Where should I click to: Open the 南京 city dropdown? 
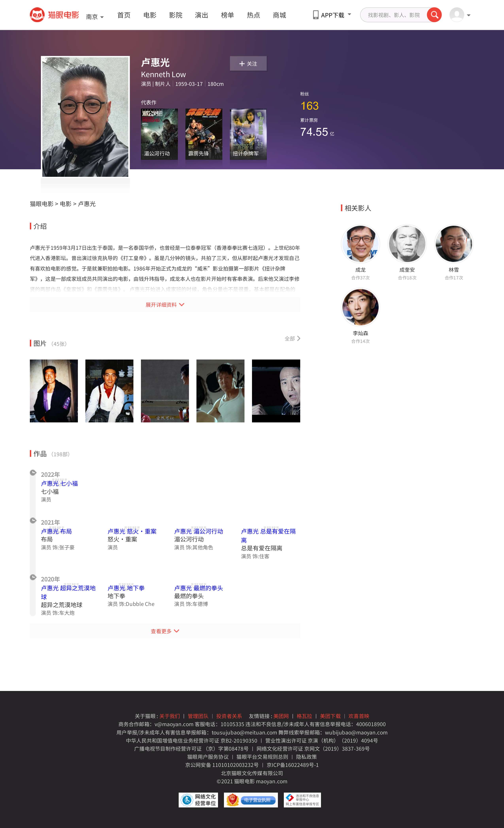coord(95,17)
